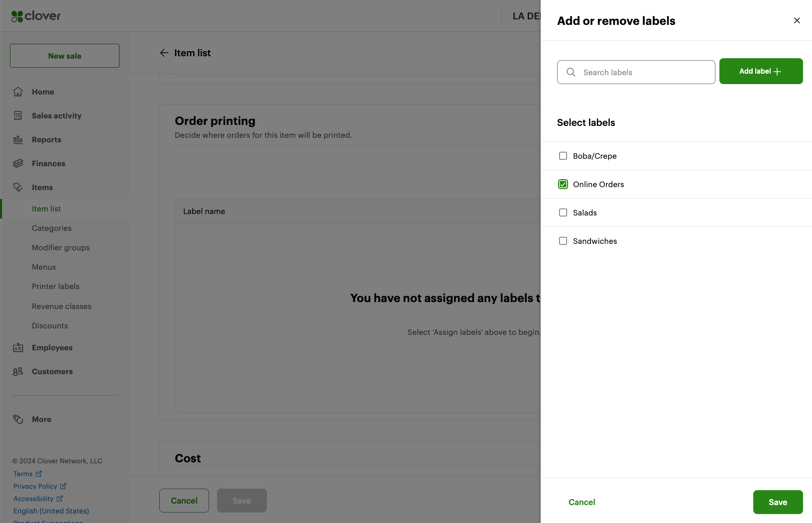Click the Items tag icon
Image resolution: width=812 pixels, height=523 pixels.
point(18,187)
